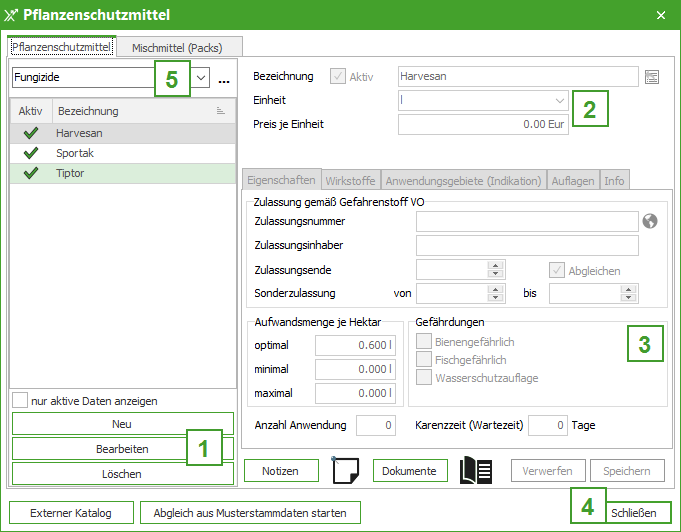Open the Wirkstoffe tab
The width and height of the screenshot is (681, 532).
click(x=351, y=181)
